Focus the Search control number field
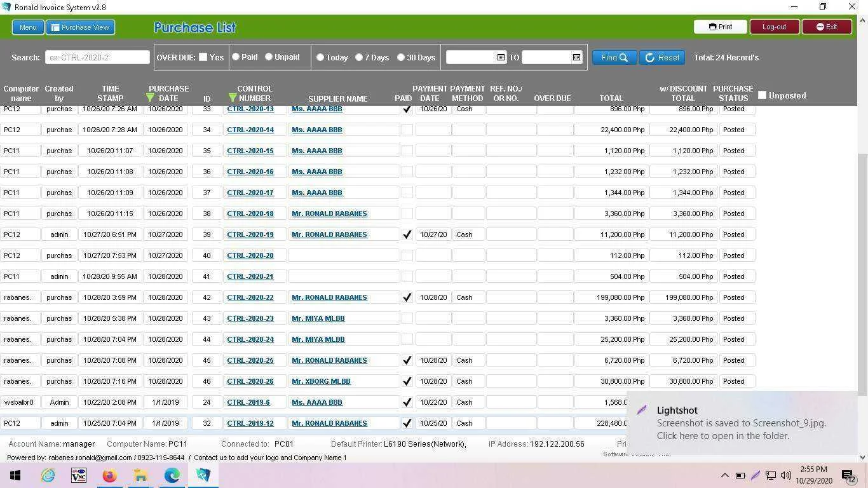The image size is (868, 488). point(97,57)
